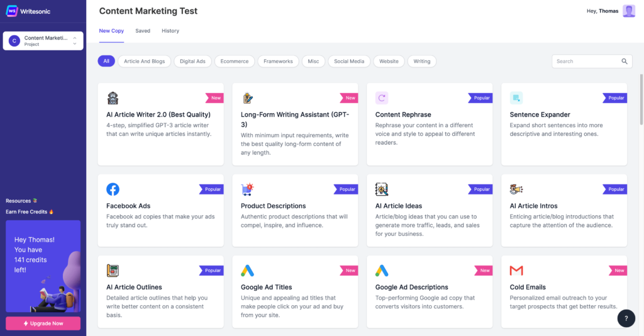Click the Google Ad Descriptions logo icon
Screen dimensions: 644x336
click(x=382, y=271)
